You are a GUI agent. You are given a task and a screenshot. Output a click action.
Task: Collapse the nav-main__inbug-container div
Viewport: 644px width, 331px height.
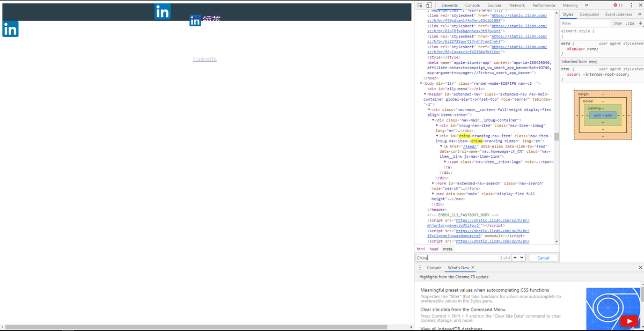click(434, 120)
